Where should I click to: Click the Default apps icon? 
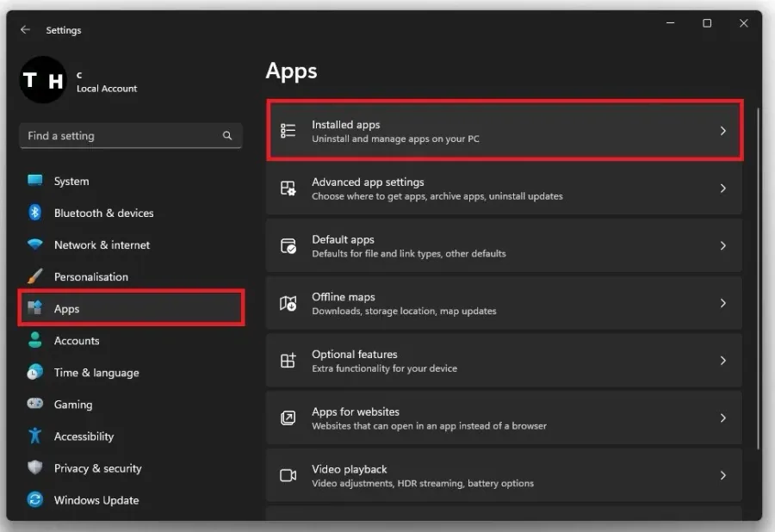click(288, 245)
